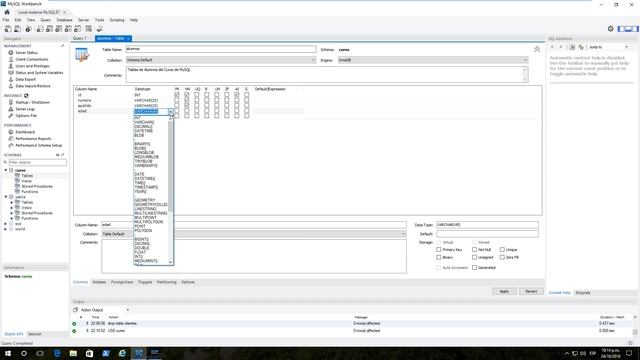Enable Not Null checkbox in column details
Viewport: 640px width, 360px height.
click(474, 249)
